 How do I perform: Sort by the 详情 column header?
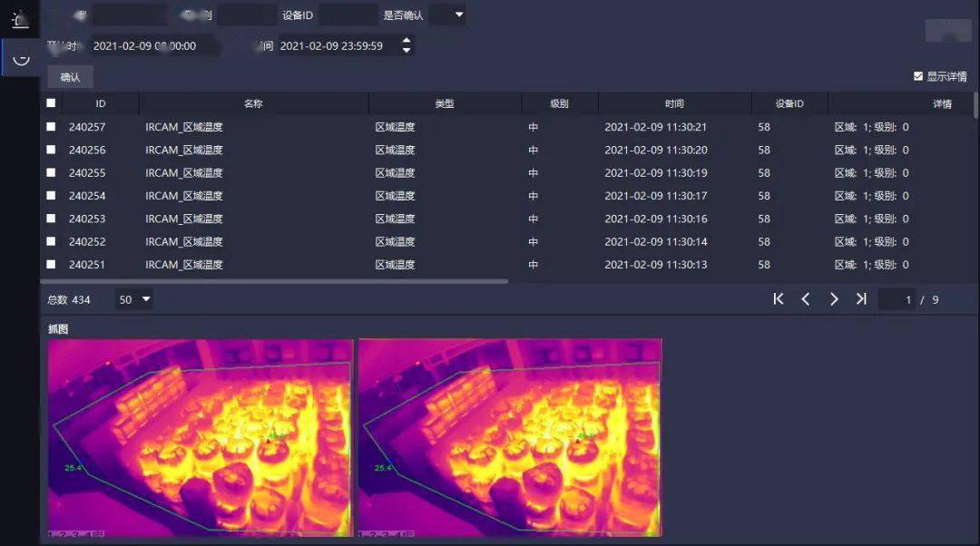click(x=943, y=103)
